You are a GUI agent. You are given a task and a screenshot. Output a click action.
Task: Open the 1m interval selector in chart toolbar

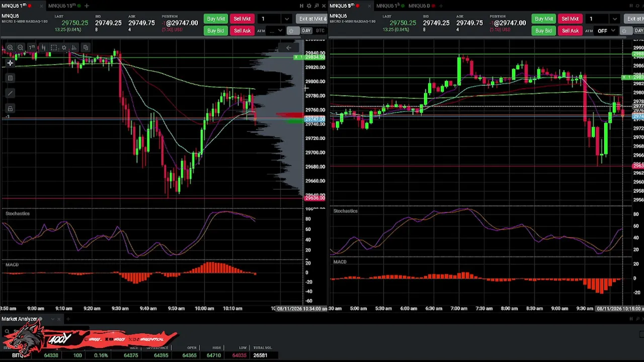(32, 47)
